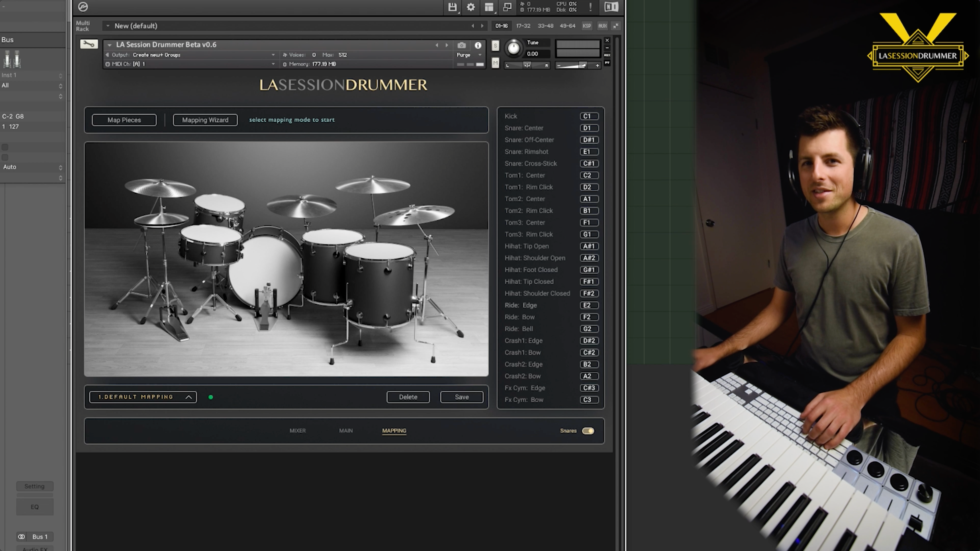Click the Mapping Wizard button
Image resolution: width=980 pixels, height=551 pixels.
pyautogui.click(x=205, y=120)
